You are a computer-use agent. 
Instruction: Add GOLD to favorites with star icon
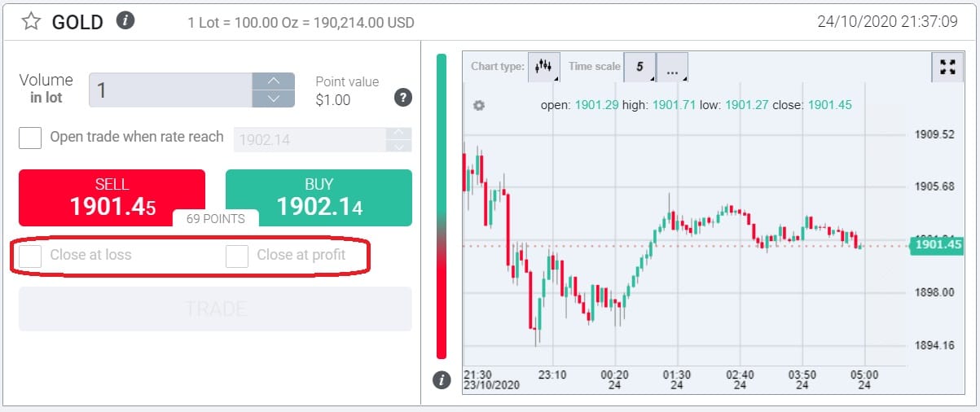31,21
